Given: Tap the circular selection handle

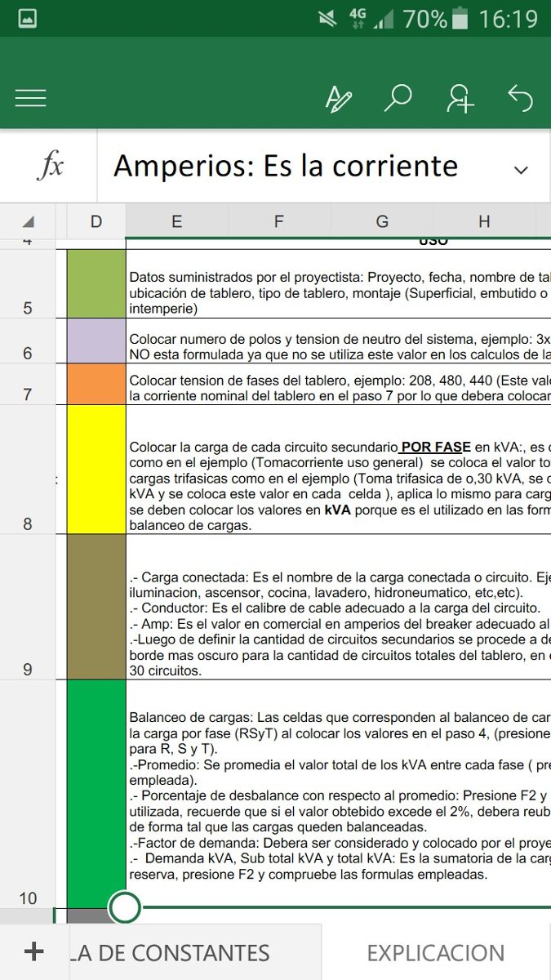Looking at the screenshot, I should coord(124,906).
